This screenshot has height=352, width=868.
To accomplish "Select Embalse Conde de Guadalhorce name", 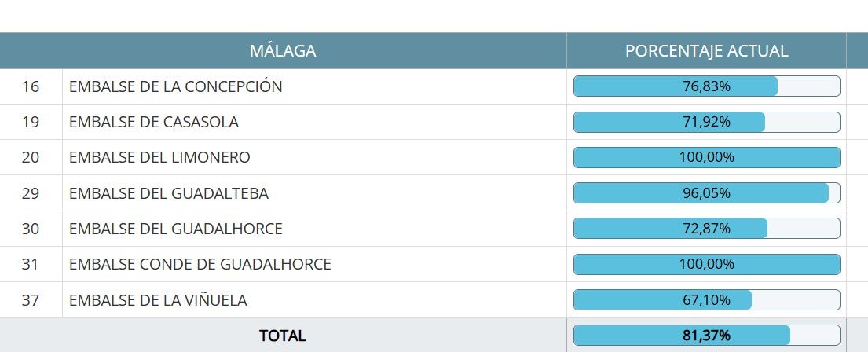I will [x=200, y=264].
